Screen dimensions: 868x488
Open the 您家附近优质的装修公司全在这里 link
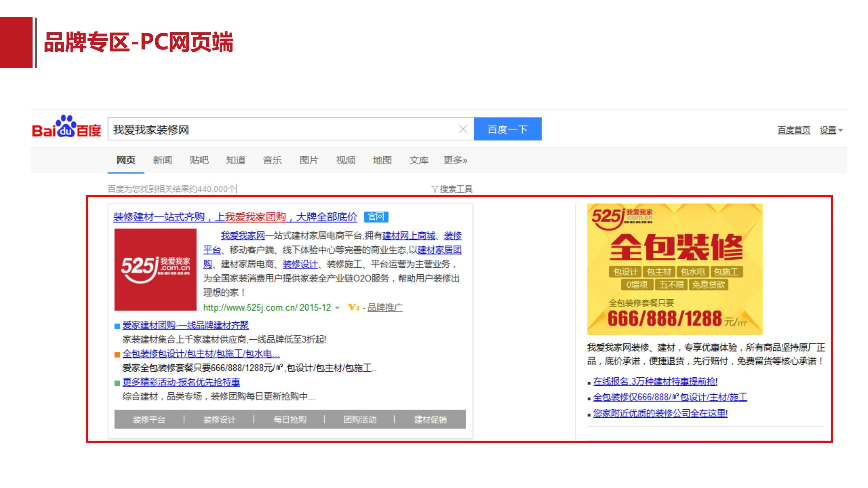660,413
